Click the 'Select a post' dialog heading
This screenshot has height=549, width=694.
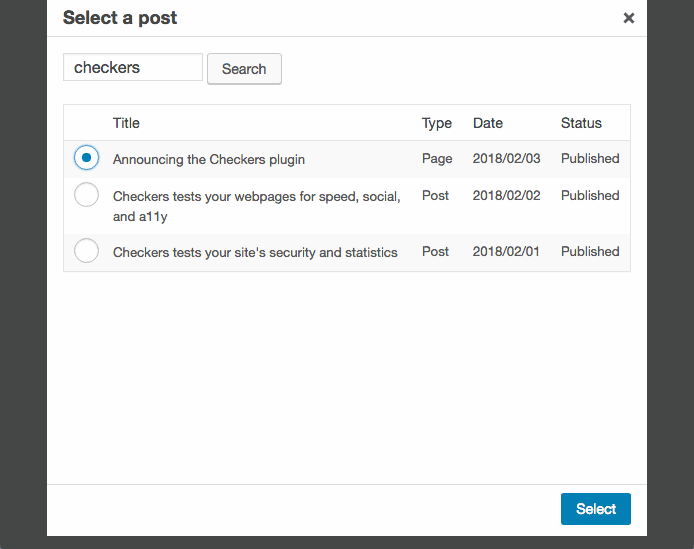[x=120, y=18]
